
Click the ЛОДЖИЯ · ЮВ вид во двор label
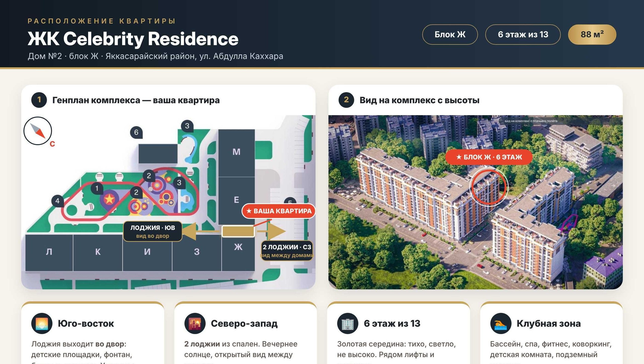coord(153,231)
